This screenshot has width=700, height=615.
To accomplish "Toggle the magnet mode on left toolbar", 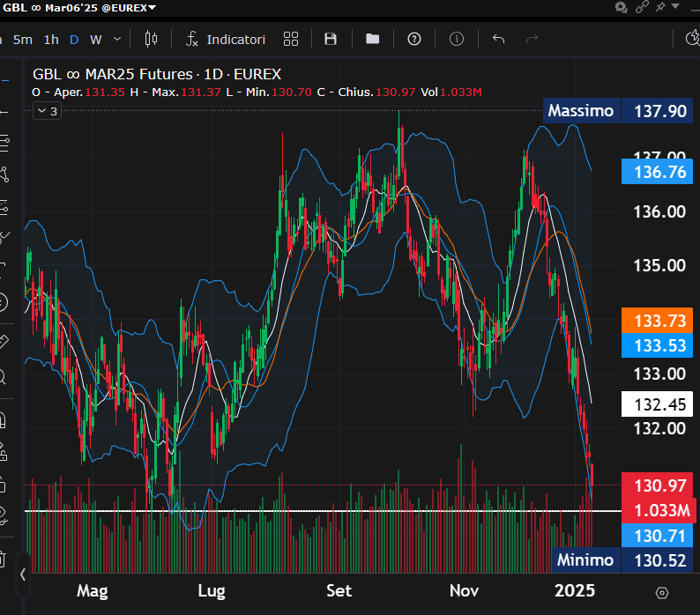I will point(3,417).
